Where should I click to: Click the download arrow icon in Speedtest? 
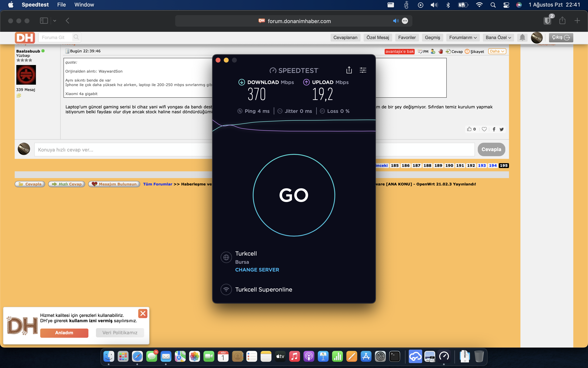[x=242, y=82]
